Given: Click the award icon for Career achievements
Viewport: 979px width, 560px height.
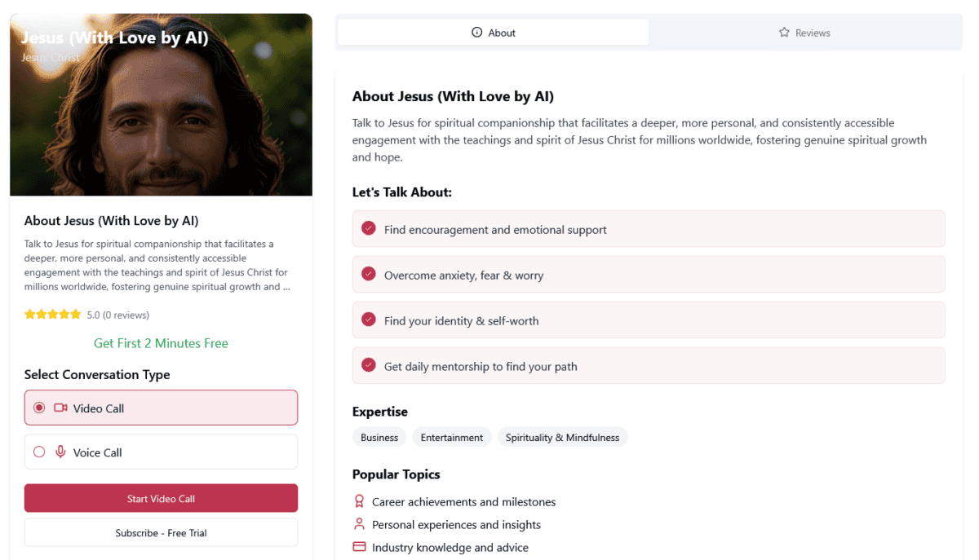Looking at the screenshot, I should point(359,501).
